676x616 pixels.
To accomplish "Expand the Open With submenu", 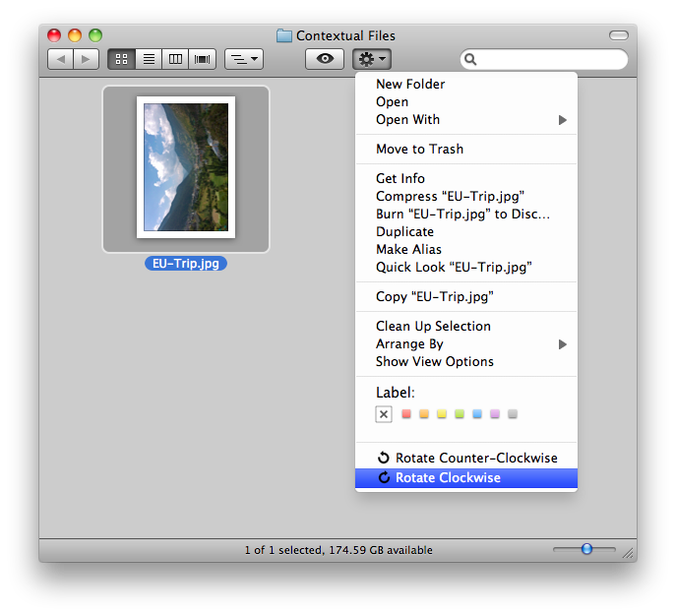I will pyautogui.click(x=466, y=120).
